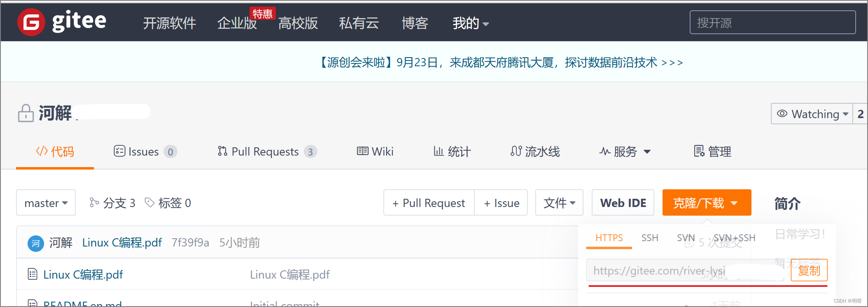Click the + Issue button

(x=501, y=202)
